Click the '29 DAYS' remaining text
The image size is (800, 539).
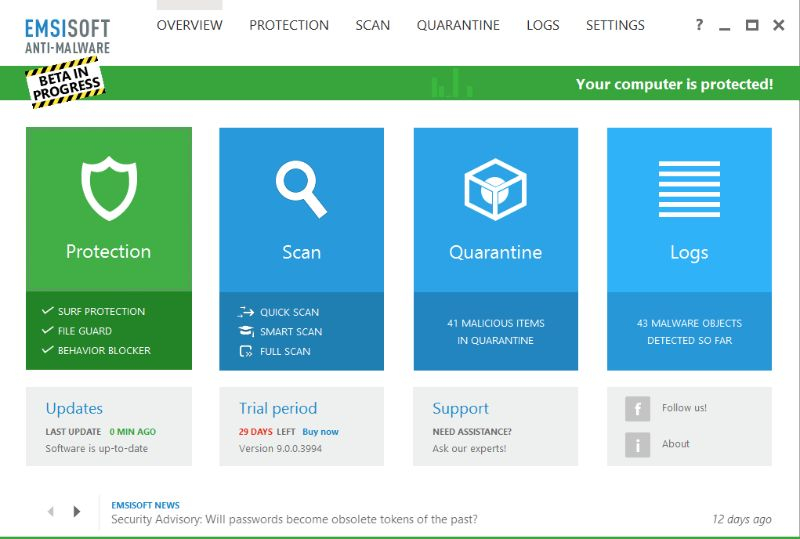[x=256, y=432]
